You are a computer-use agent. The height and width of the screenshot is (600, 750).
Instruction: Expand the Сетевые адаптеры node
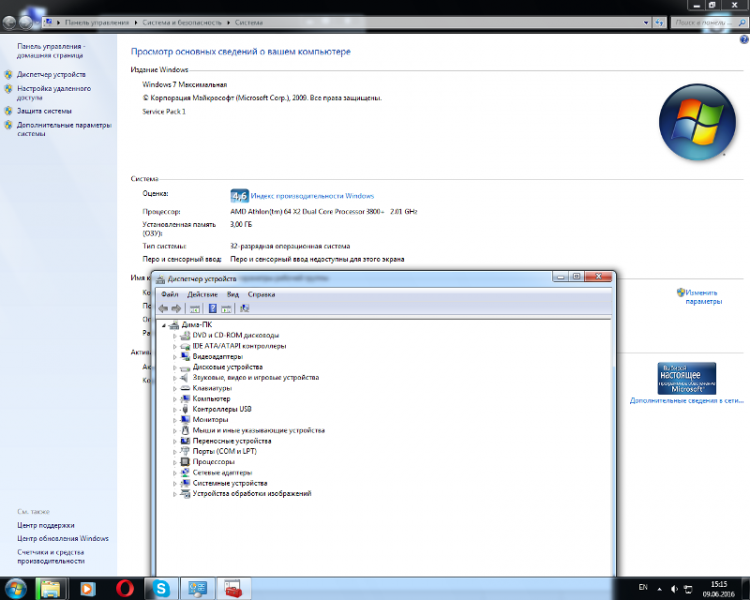tap(174, 473)
